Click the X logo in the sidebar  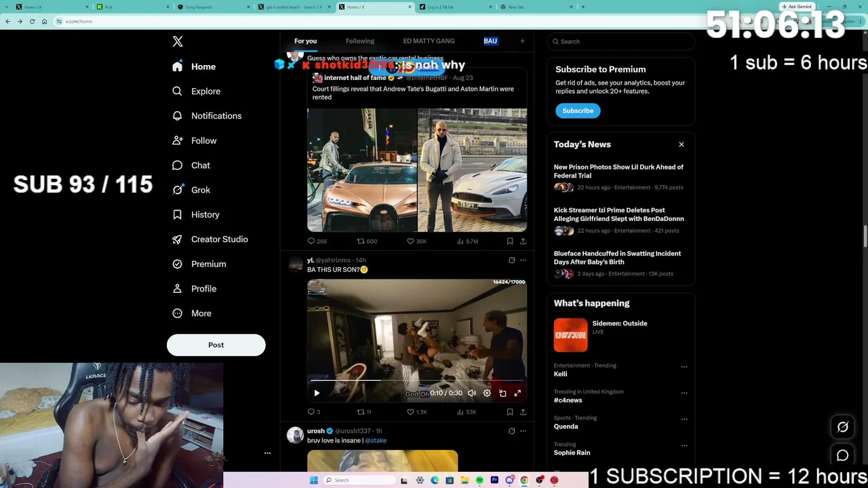tap(178, 41)
